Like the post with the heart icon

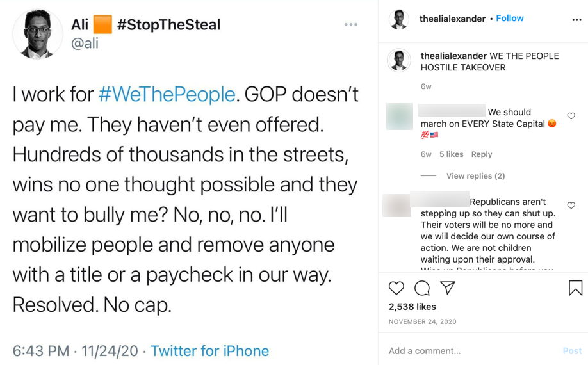coord(396,288)
